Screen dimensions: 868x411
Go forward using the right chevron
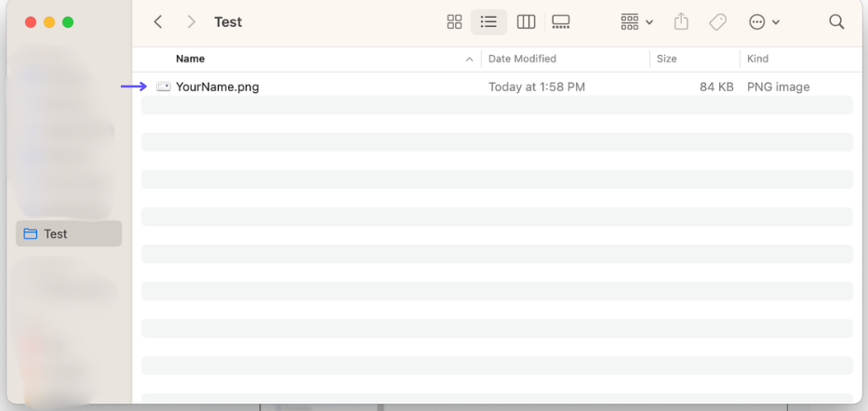pos(191,22)
